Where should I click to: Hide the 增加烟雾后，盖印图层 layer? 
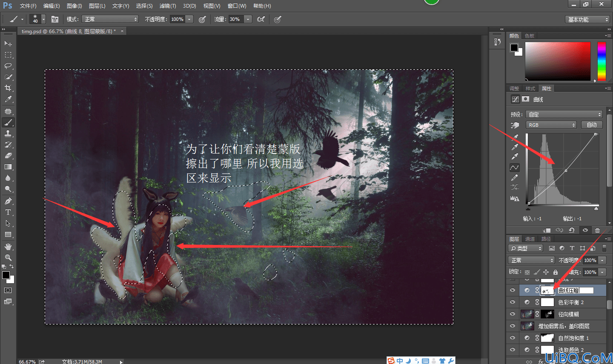pyautogui.click(x=513, y=326)
